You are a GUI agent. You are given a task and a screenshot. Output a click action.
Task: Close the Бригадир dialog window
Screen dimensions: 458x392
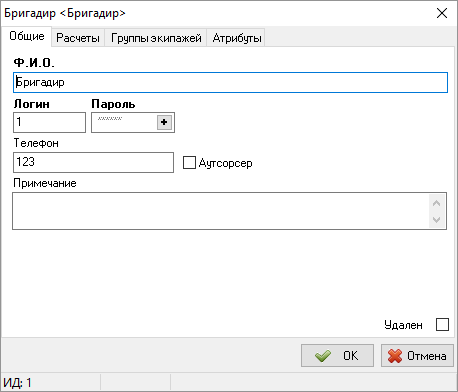(x=442, y=13)
